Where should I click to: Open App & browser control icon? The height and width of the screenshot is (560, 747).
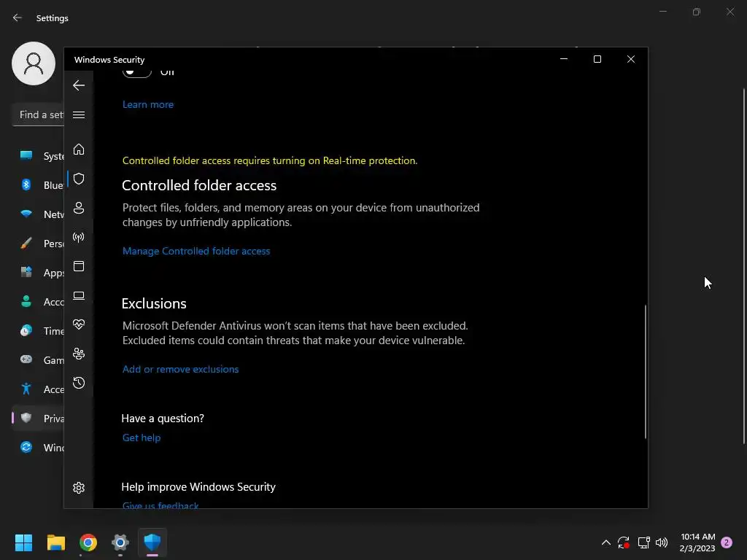coord(79,266)
